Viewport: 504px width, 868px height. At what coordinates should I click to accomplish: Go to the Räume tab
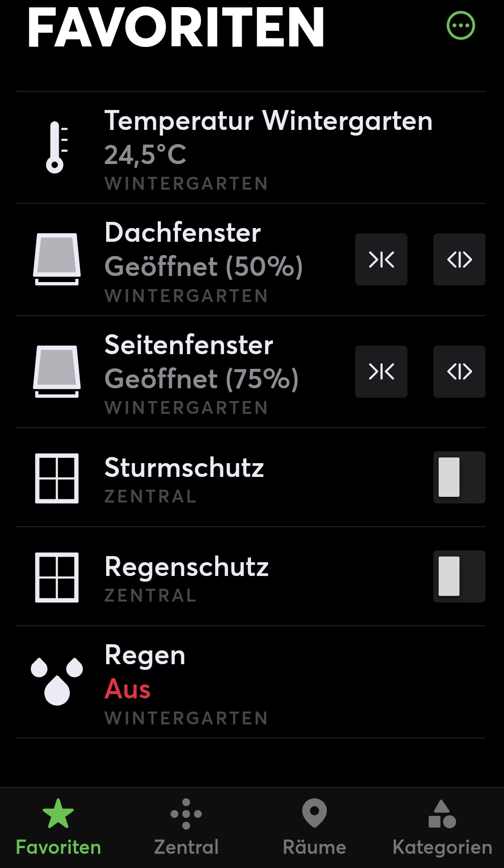pos(315,827)
